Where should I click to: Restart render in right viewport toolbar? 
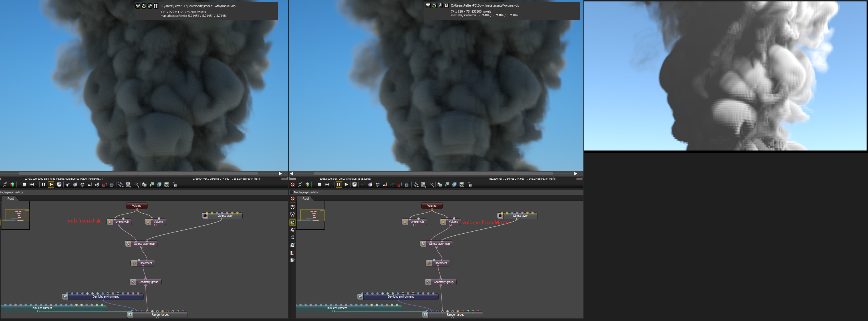pyautogui.click(x=327, y=184)
